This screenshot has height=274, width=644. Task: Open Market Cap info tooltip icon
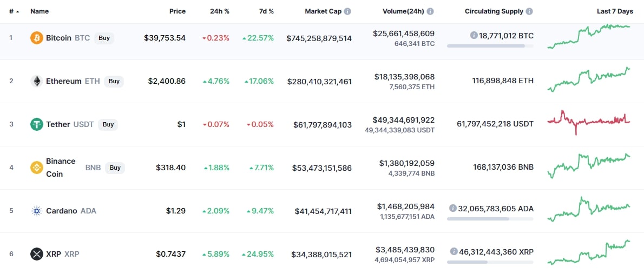347,11
